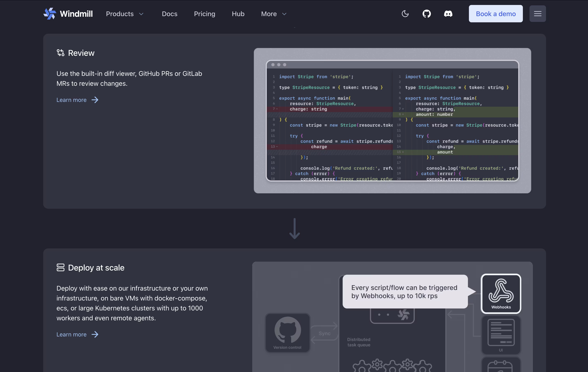Click the Windmill logo icon

click(50, 14)
